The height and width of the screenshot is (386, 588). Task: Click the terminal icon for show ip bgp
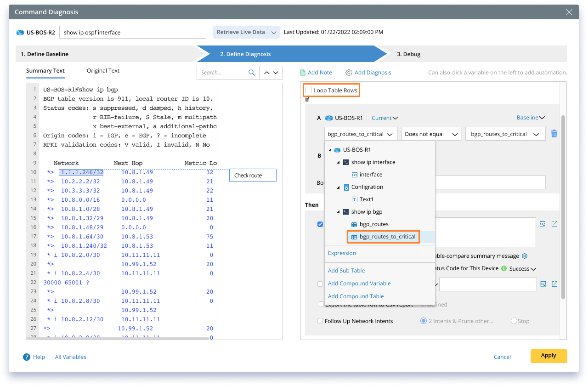click(346, 212)
